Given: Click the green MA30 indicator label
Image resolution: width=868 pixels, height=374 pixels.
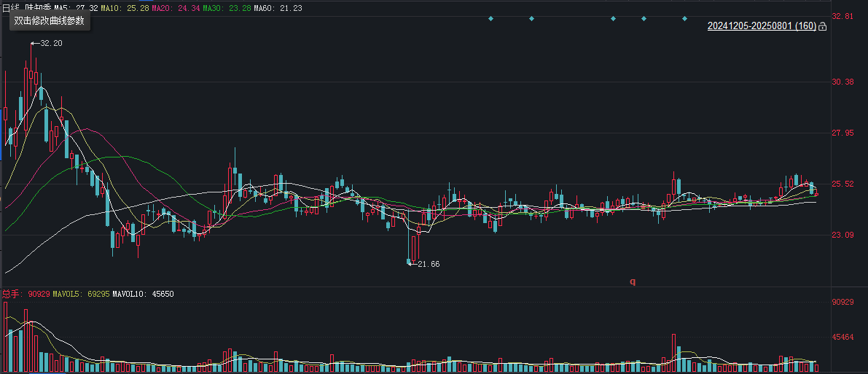Looking at the screenshot, I should click(227, 8).
